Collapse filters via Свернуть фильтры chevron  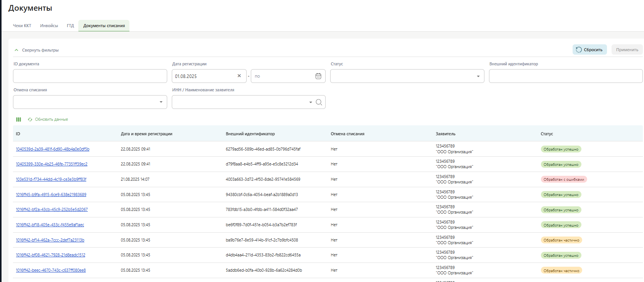tap(16, 50)
